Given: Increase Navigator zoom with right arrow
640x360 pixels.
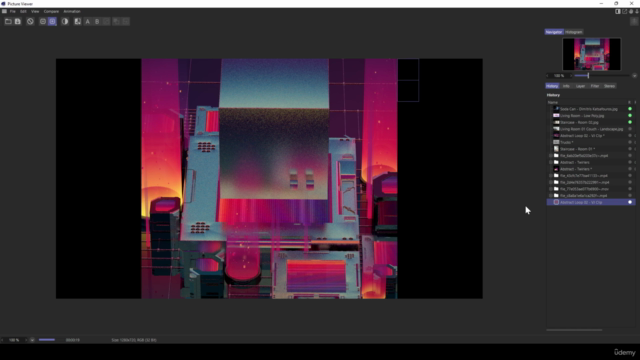Looking at the screenshot, I should click(x=571, y=76).
